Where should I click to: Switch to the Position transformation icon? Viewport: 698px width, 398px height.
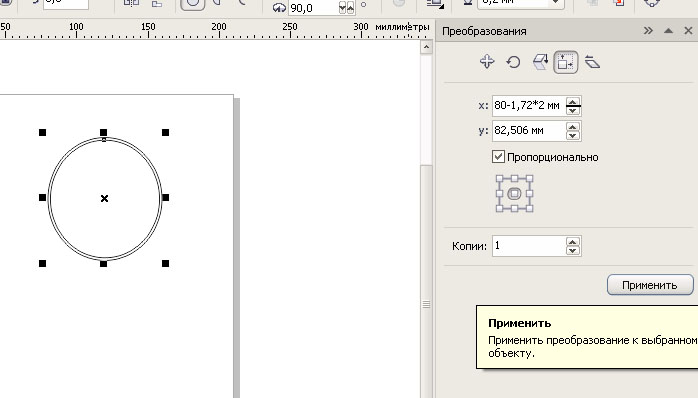point(487,61)
